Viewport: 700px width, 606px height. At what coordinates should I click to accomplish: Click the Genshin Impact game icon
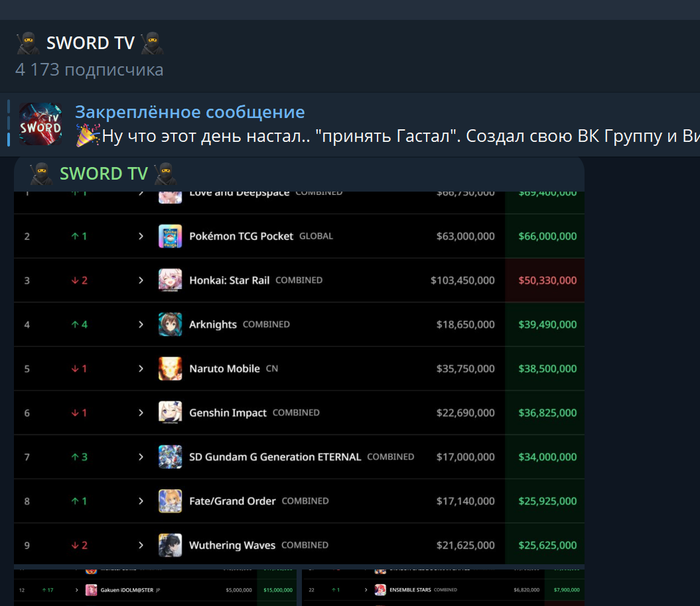[x=170, y=413]
